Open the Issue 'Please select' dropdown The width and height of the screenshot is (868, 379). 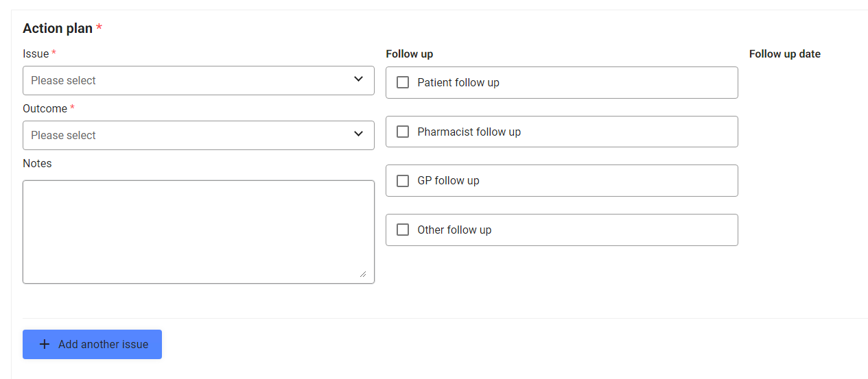198,80
